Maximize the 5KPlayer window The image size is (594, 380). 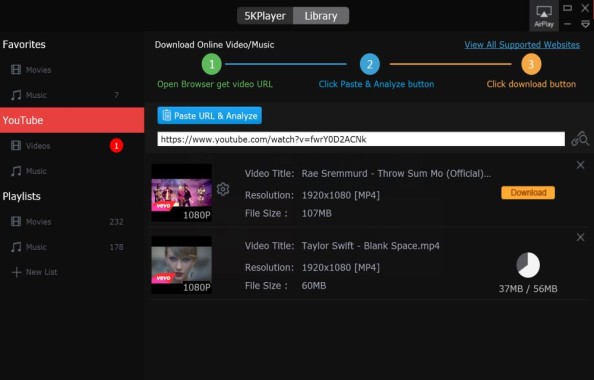pyautogui.click(x=567, y=8)
